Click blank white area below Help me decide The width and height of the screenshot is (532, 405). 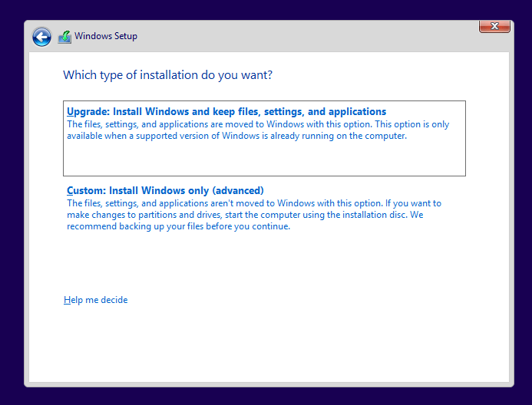point(269,345)
